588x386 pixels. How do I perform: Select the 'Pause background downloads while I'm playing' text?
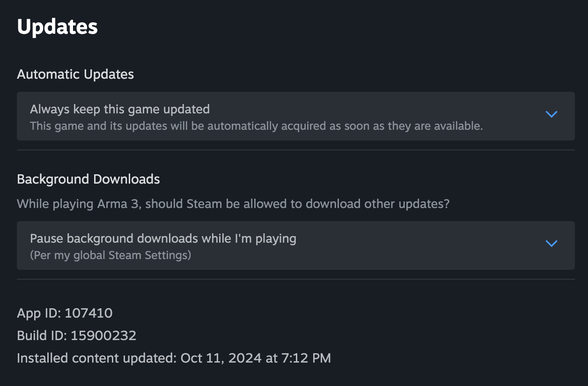point(163,239)
